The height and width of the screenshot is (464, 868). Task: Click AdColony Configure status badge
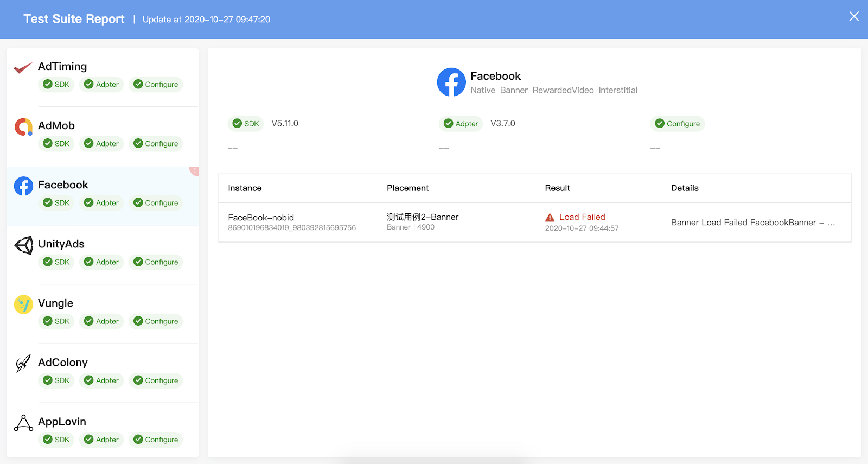point(156,380)
